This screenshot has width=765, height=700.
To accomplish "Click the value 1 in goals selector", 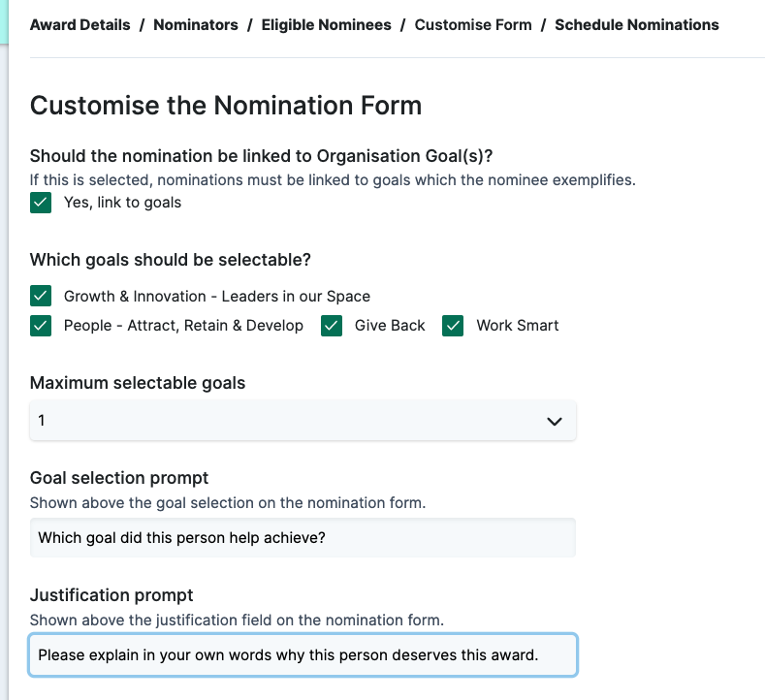I will click(42, 421).
